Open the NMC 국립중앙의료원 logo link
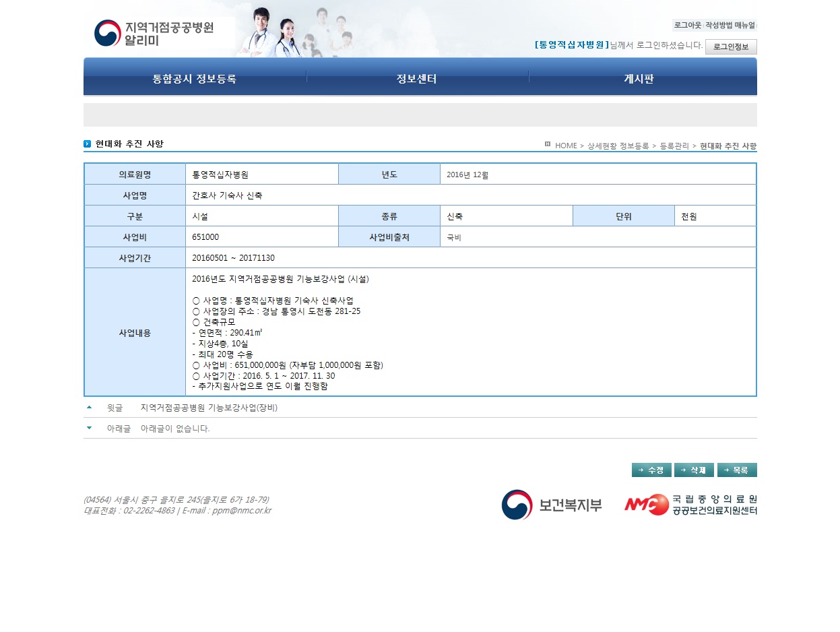Image resolution: width=840 pixels, height=632 pixels. coord(690,505)
